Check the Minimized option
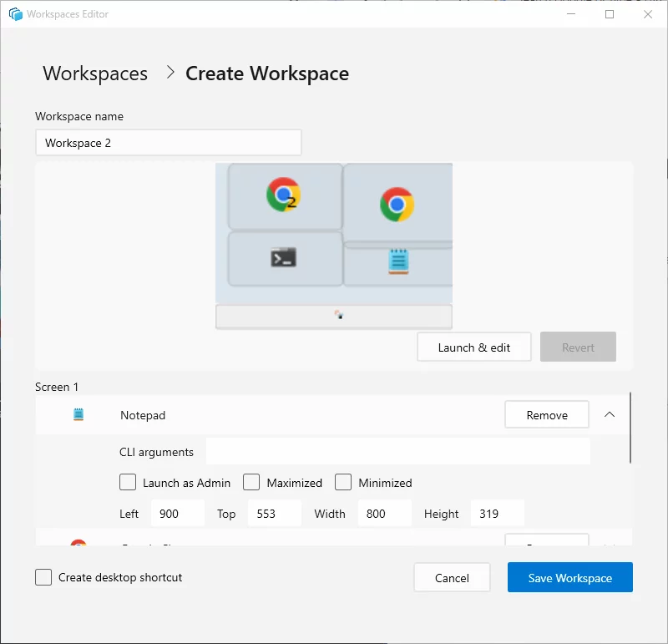668x644 pixels. (343, 482)
